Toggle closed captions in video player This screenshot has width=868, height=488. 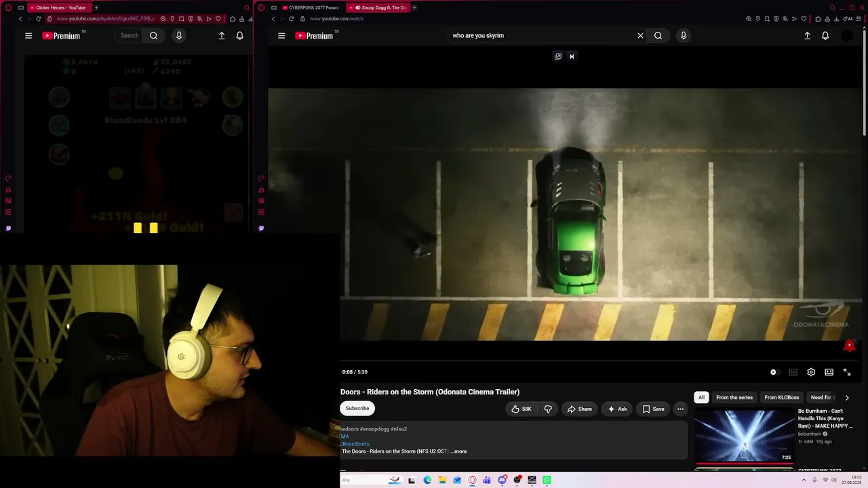pos(793,372)
